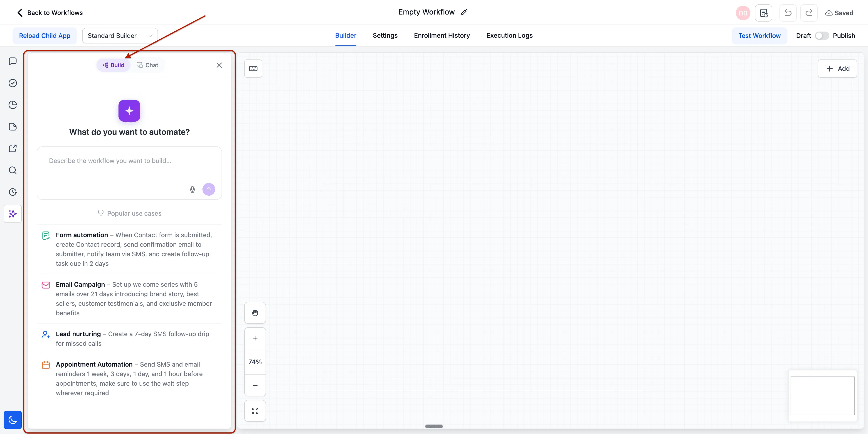This screenshot has width=868, height=434.
Task: Open the sticky note sidebar icon
Action: 12,127
